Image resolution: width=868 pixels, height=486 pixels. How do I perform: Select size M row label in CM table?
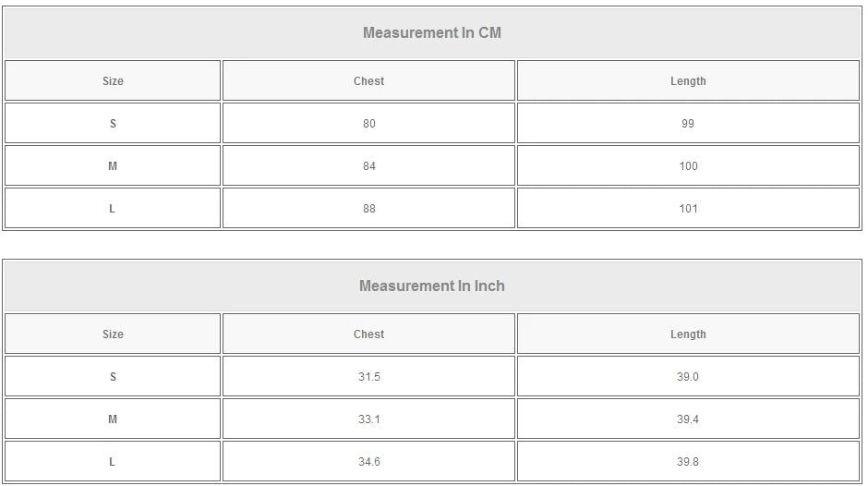pyautogui.click(x=113, y=166)
